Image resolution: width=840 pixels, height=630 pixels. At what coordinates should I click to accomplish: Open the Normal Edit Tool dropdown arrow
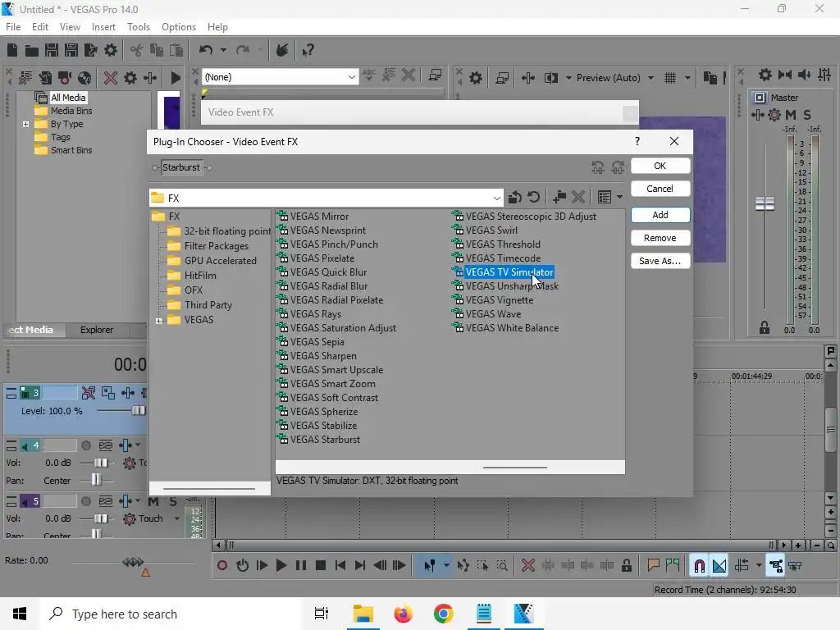point(445,565)
